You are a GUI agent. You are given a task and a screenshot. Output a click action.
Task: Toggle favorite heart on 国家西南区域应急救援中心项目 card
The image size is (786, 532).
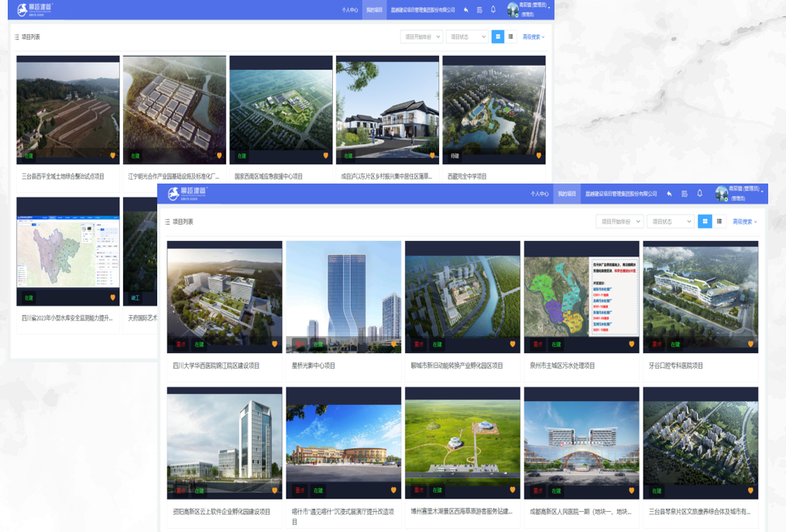325,156
